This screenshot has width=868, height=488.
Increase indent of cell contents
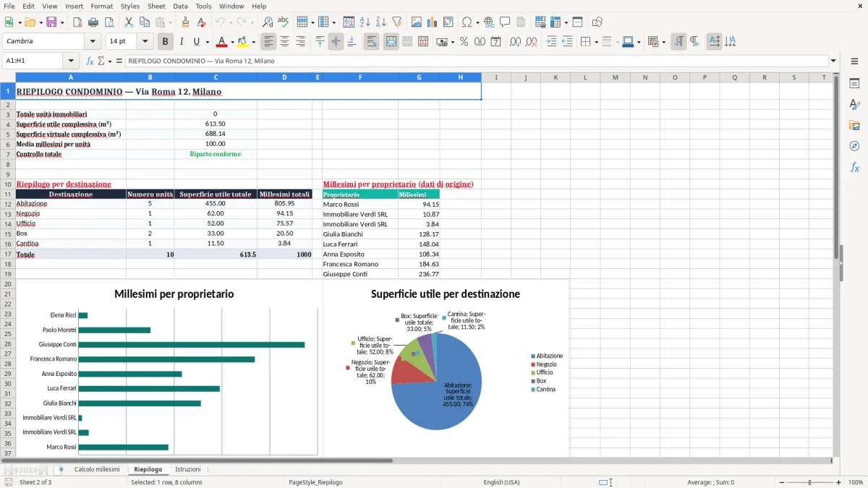pos(551,42)
